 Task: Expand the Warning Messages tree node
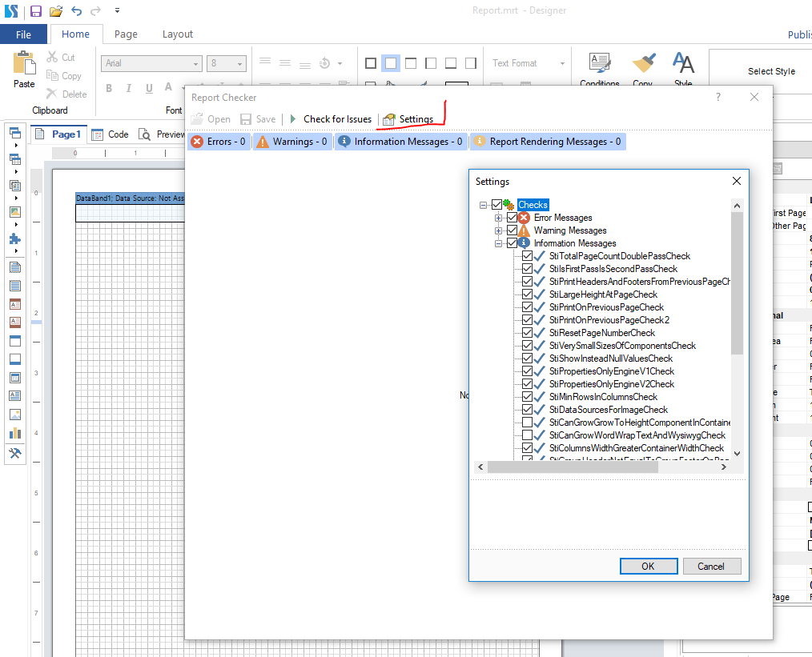point(499,230)
